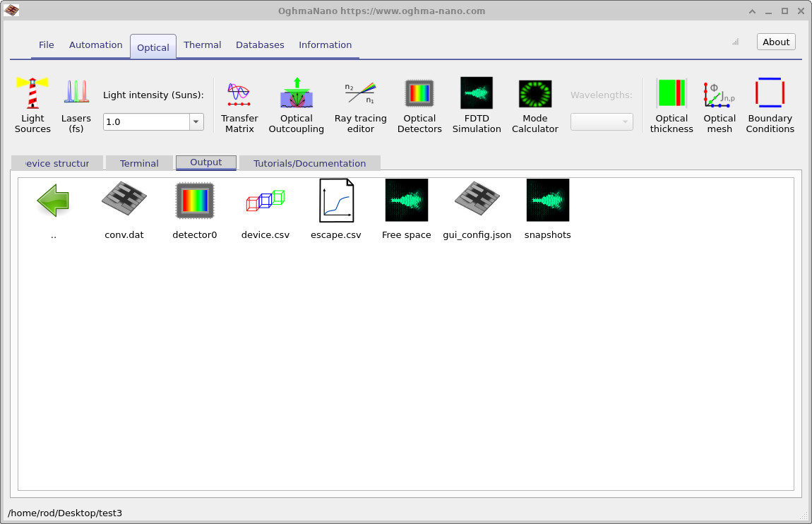Click the Light intensity value field
Screen dimensions: 812x524
pos(145,122)
